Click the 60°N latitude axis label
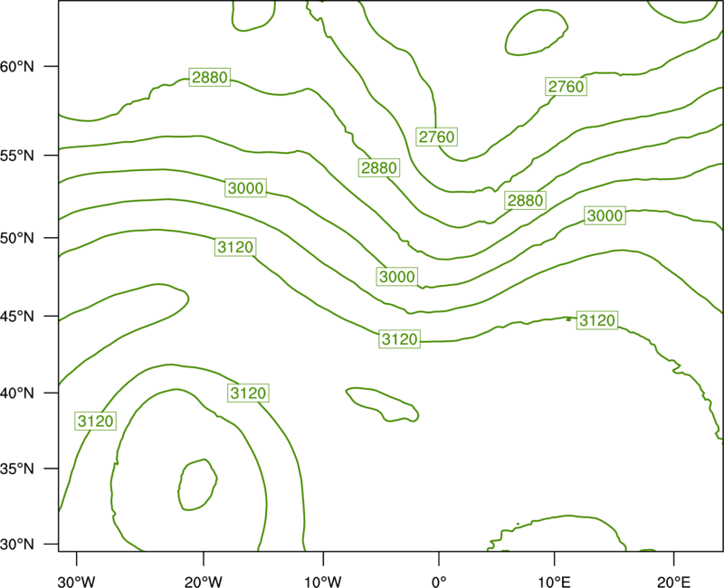The image size is (724, 588). 17,67
